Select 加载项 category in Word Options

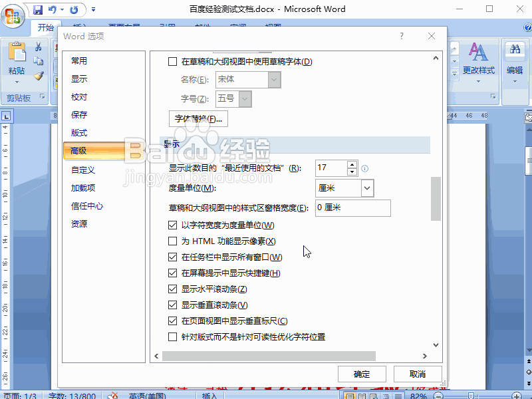82,188
